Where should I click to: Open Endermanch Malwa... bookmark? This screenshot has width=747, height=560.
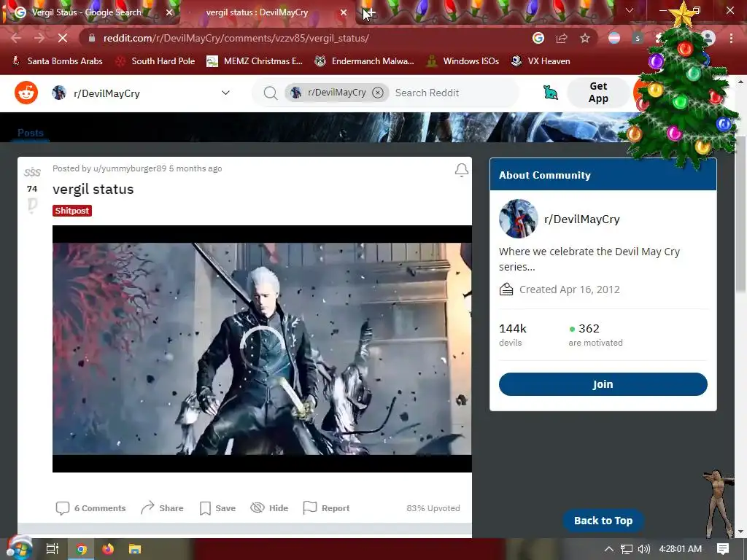[x=365, y=61]
